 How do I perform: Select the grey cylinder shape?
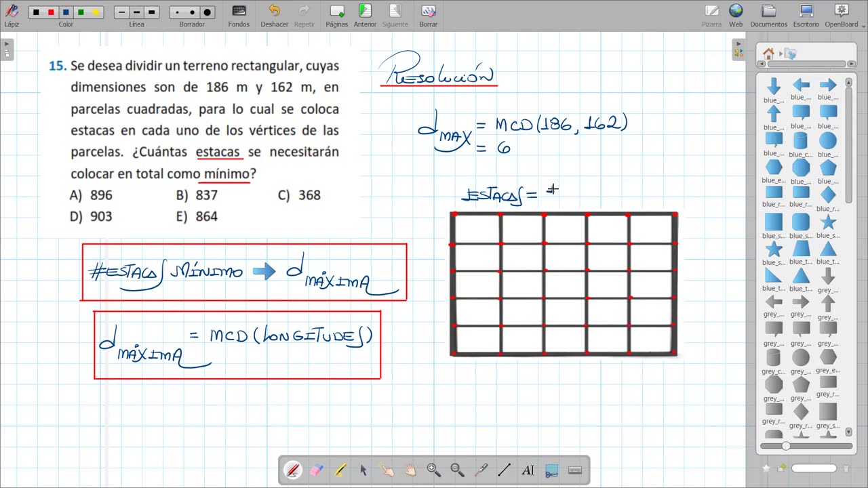(x=774, y=357)
